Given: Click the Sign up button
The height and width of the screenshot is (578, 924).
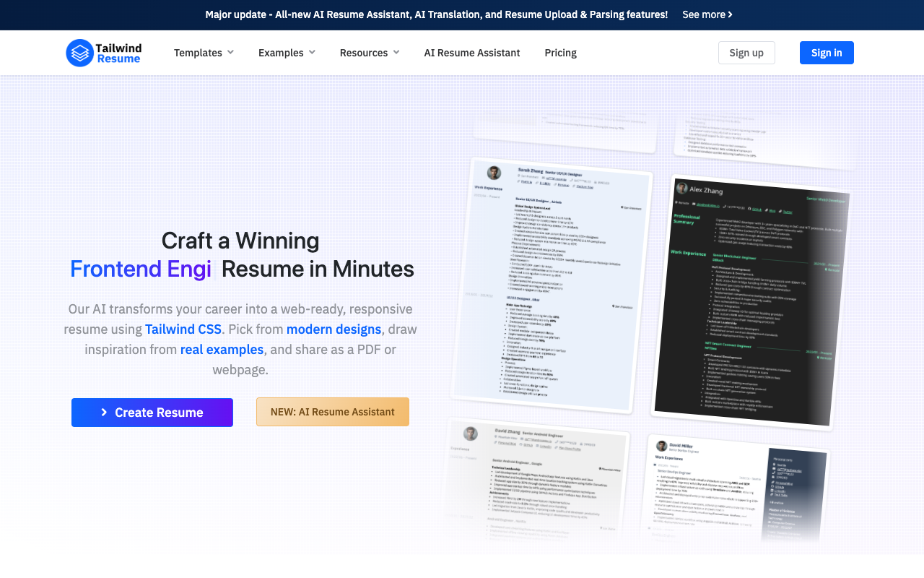Looking at the screenshot, I should click(746, 53).
